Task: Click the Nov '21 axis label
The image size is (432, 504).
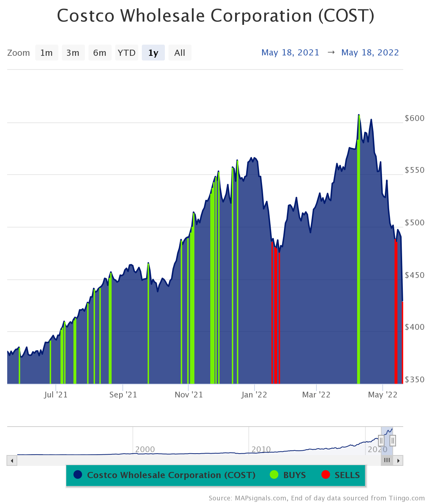Action: click(x=189, y=395)
